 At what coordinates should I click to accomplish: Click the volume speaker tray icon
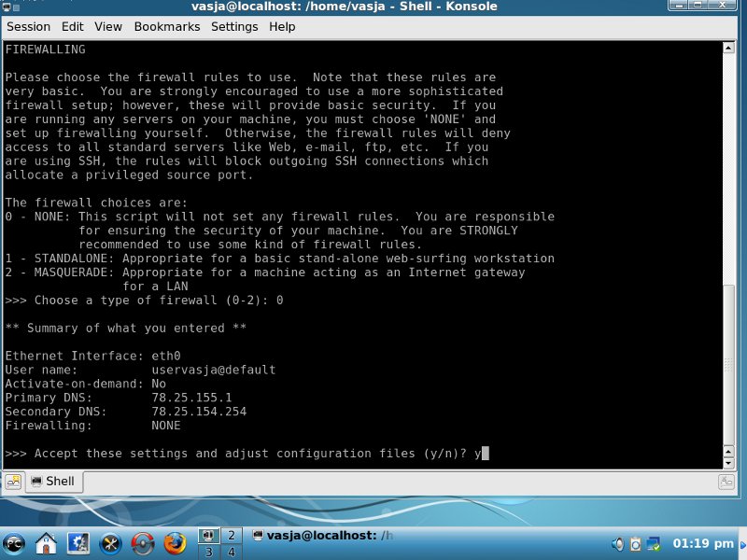click(617, 543)
